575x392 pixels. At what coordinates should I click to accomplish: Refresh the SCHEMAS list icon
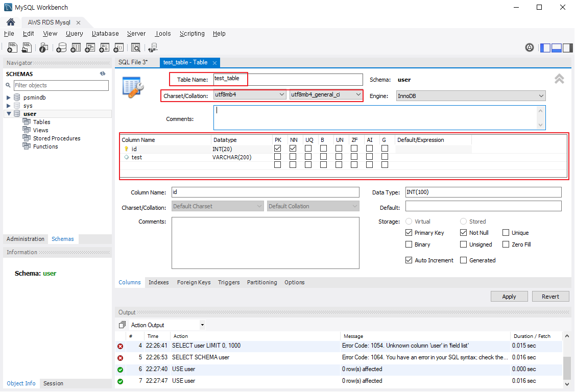[103, 73]
